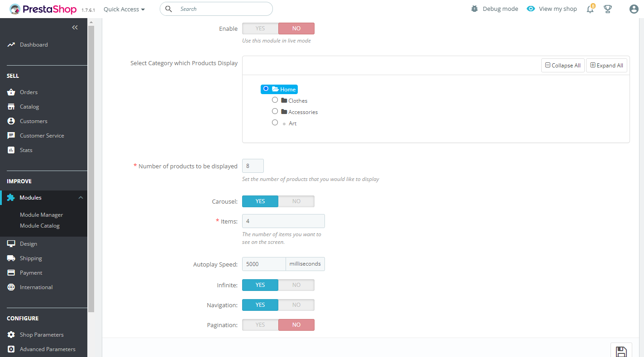Click the Orders basket icon
The height and width of the screenshot is (357, 644).
11,92
